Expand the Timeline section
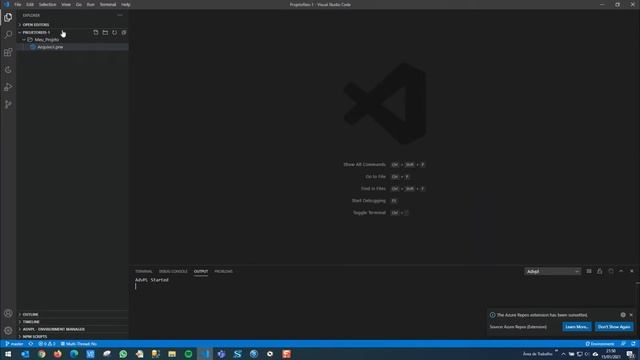Screen dimensions: 640x360 (73, 322)
